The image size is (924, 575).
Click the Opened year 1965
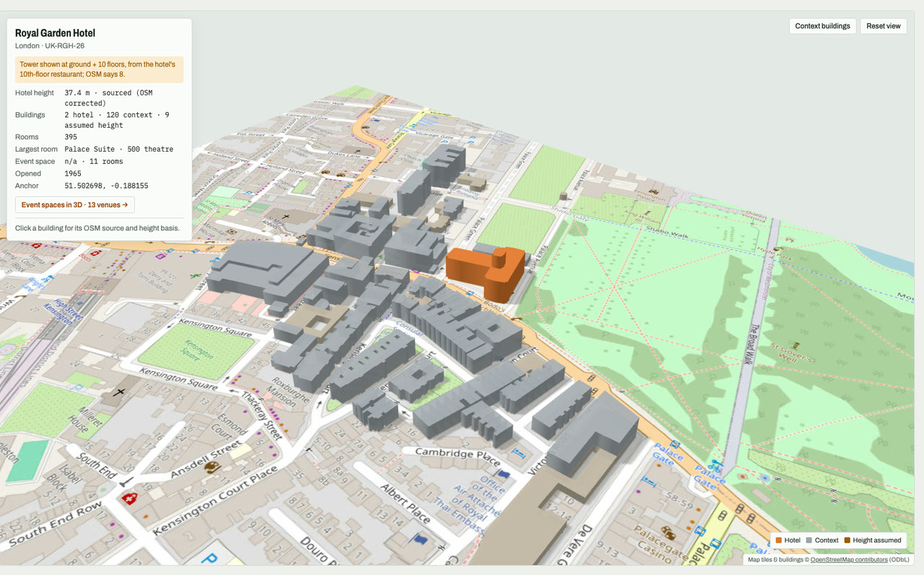(x=73, y=174)
